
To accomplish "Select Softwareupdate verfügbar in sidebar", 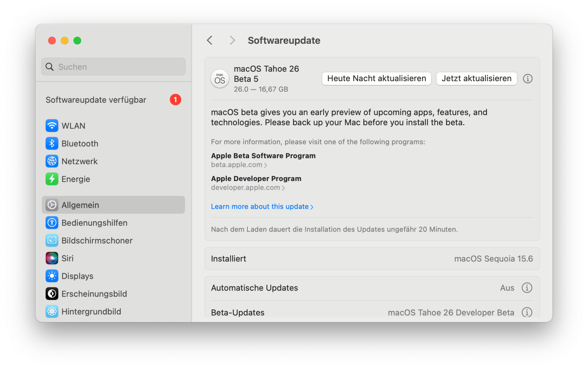I will [x=96, y=100].
